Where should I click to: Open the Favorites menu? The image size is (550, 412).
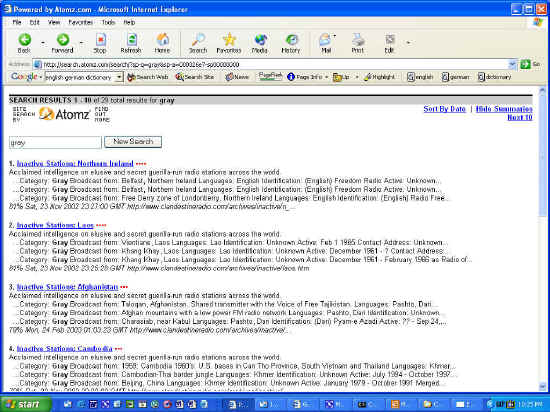[80, 22]
